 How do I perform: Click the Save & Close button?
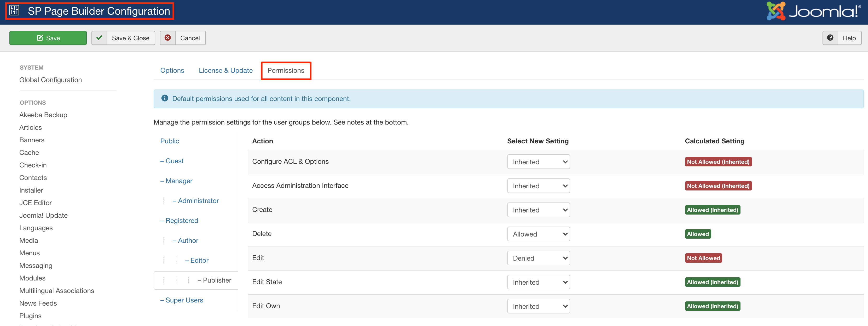(x=130, y=38)
